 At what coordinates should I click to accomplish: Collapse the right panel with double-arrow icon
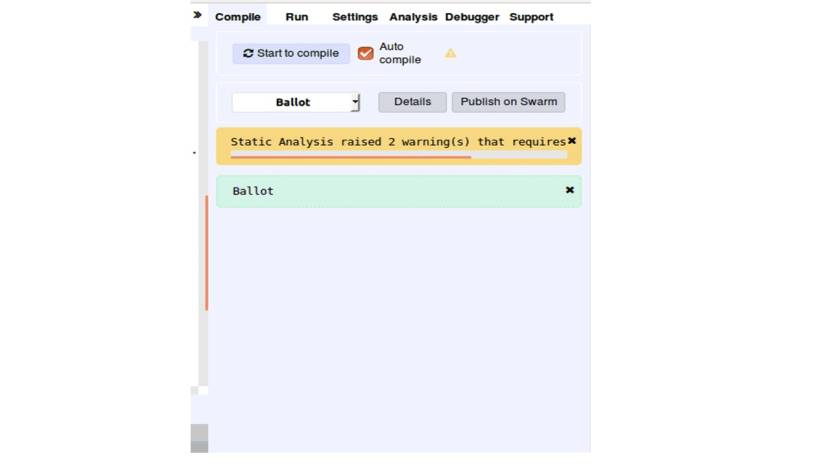click(197, 15)
